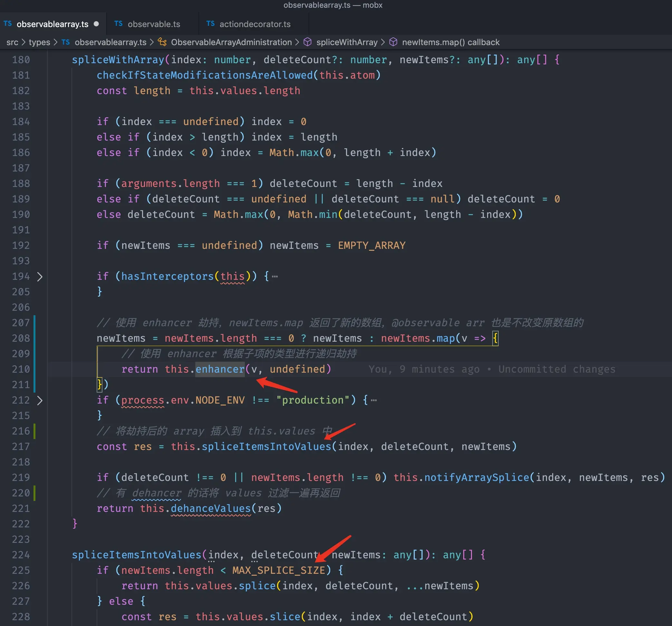Click the TypeScript icon on observable.ts tab
Image resolution: width=672 pixels, height=626 pixels.
pyautogui.click(x=118, y=24)
